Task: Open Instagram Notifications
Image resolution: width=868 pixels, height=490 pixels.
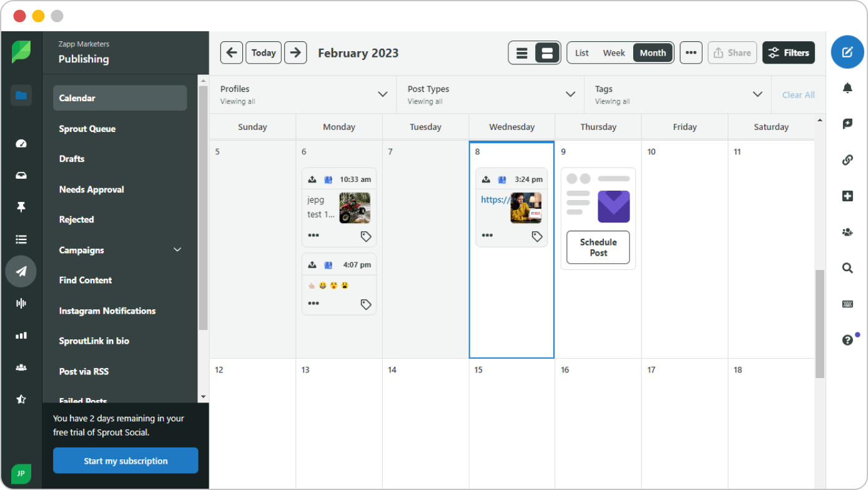Action: (x=107, y=311)
